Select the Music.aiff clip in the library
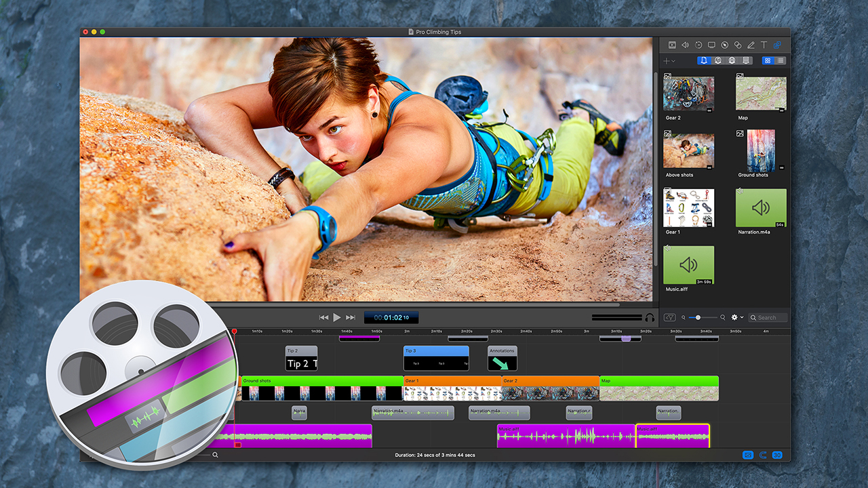868x488 pixels. click(x=688, y=264)
